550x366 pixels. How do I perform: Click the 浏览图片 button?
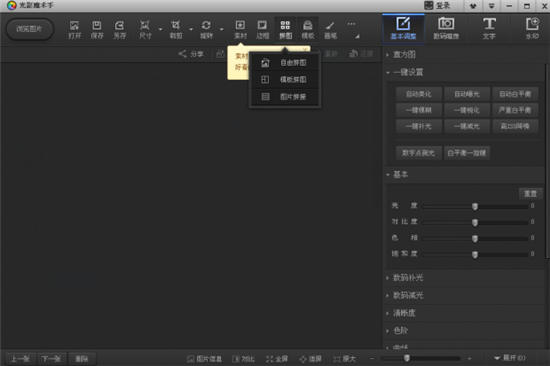click(x=30, y=29)
